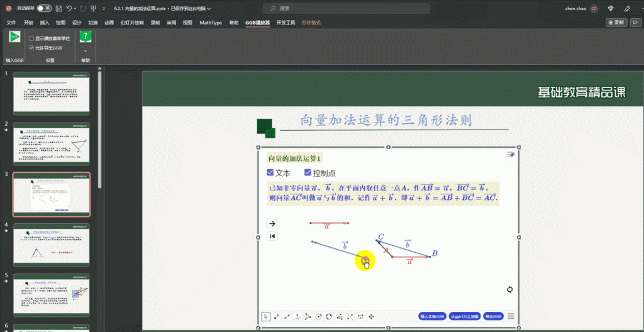
Task: Open the 设计 ribbon tab
Action: click(77, 23)
